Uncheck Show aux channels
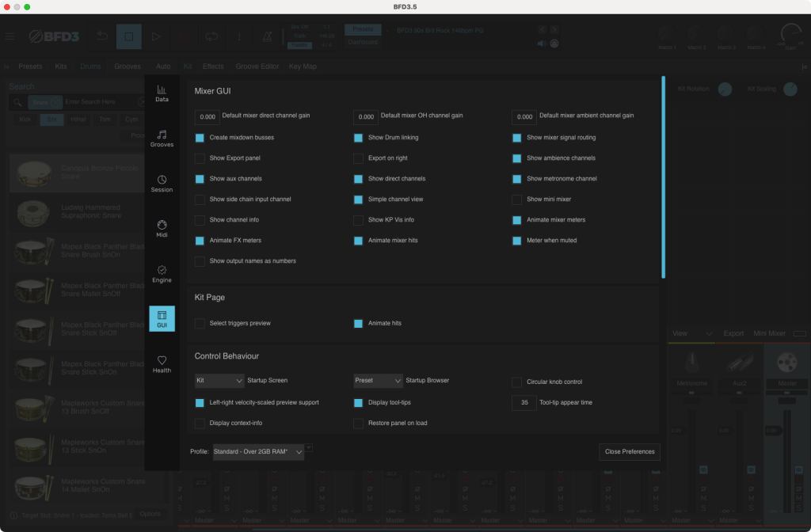This screenshot has height=532, width=811. (200, 180)
